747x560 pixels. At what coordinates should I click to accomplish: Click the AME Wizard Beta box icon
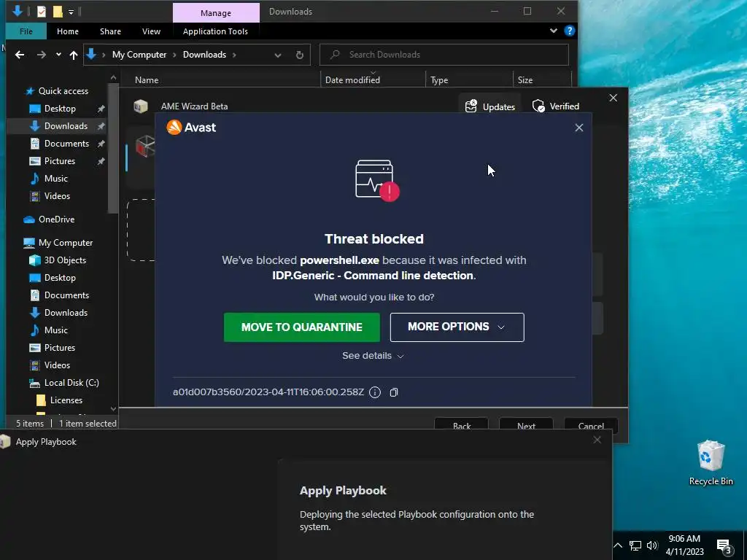coord(141,106)
